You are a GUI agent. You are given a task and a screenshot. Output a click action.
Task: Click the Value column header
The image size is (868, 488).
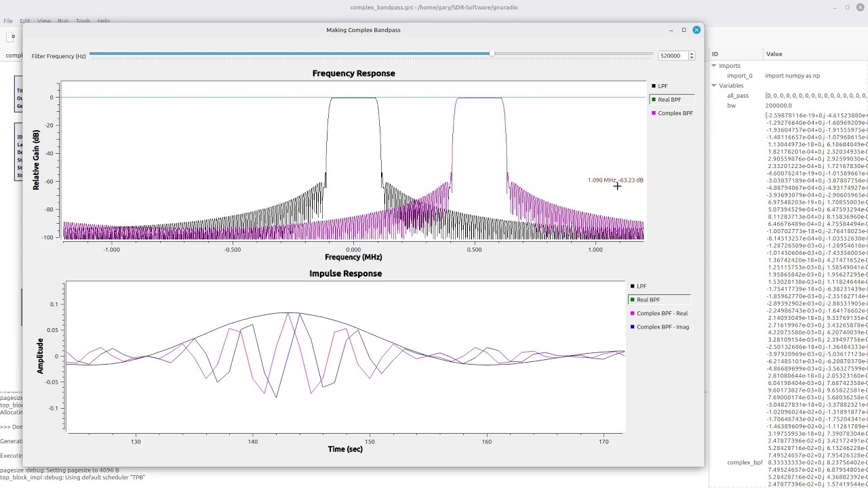(x=815, y=54)
